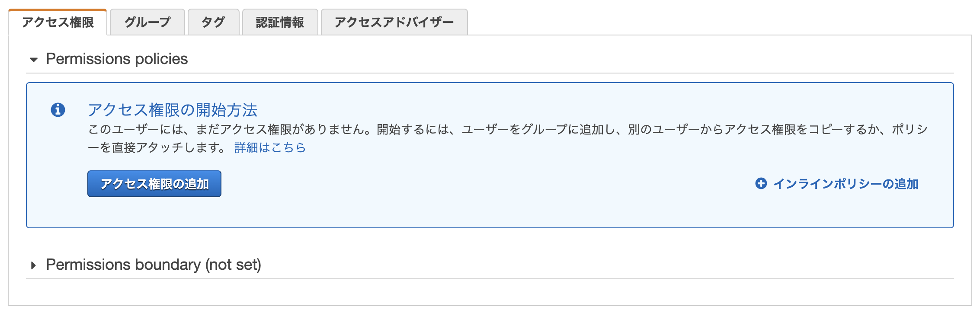Click the blank tab strip right of アクセスアドバイザー
Viewport: 980px width, 313px height.
718,22
